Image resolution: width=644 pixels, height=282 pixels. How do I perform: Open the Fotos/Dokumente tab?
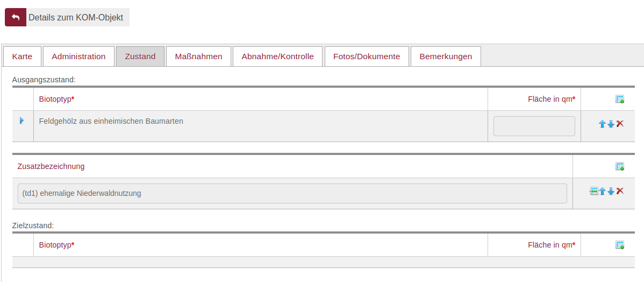tap(367, 57)
